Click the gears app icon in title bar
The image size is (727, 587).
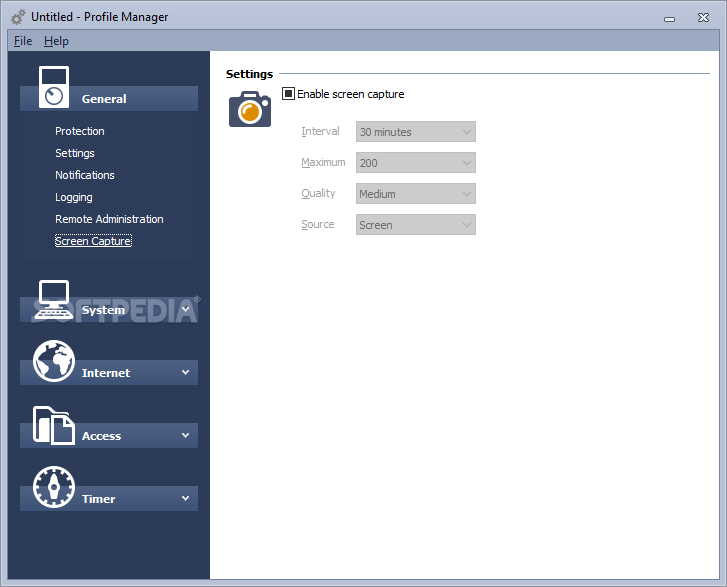18,17
